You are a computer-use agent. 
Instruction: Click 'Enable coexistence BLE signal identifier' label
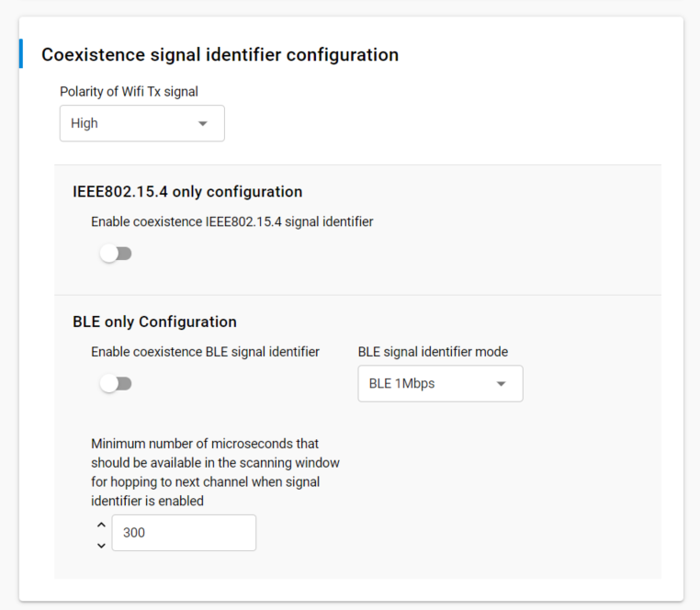click(205, 352)
